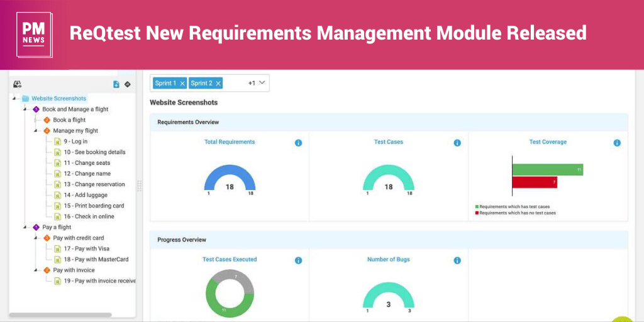The width and height of the screenshot is (644, 322).
Task: Click the Website Screenshots dashboard heading
Action: pos(184,103)
